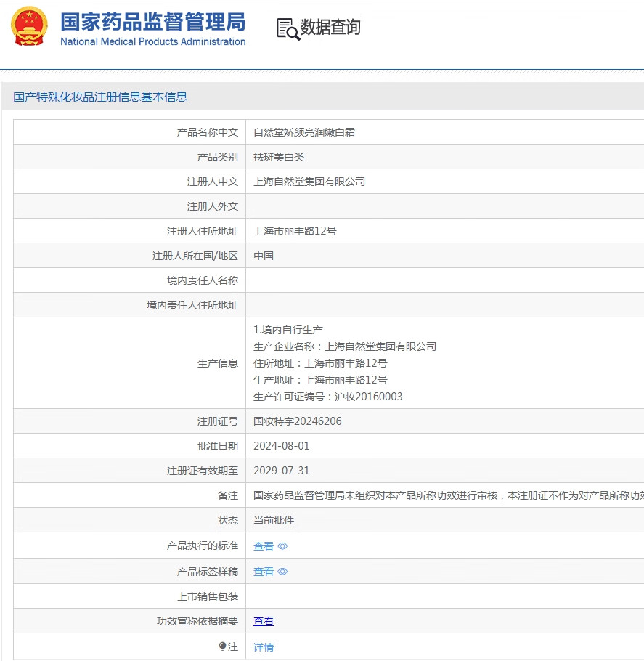Select the 中国 country value
This screenshot has width=644, height=661.
pos(264,256)
